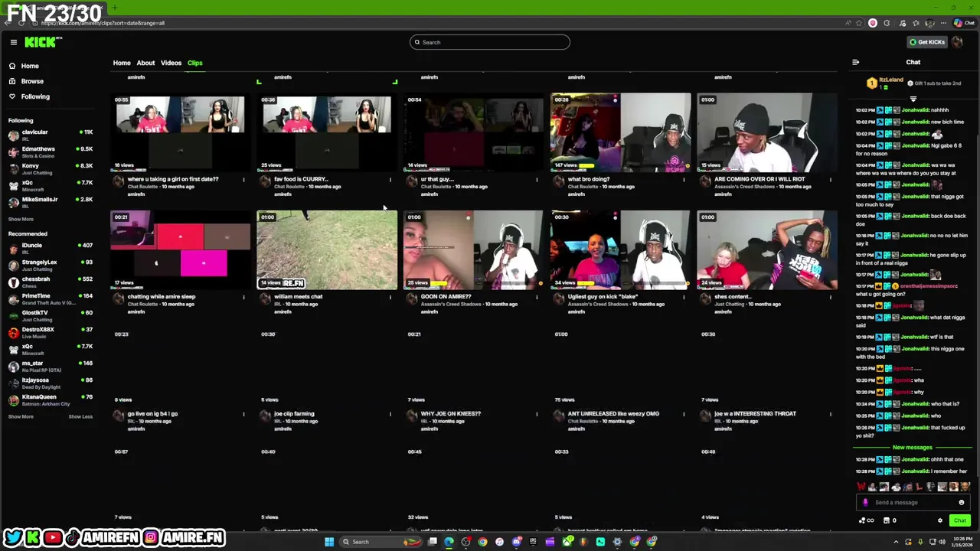Open the emote picker in message box
Viewport: 980px width, 551px height.
click(x=961, y=503)
